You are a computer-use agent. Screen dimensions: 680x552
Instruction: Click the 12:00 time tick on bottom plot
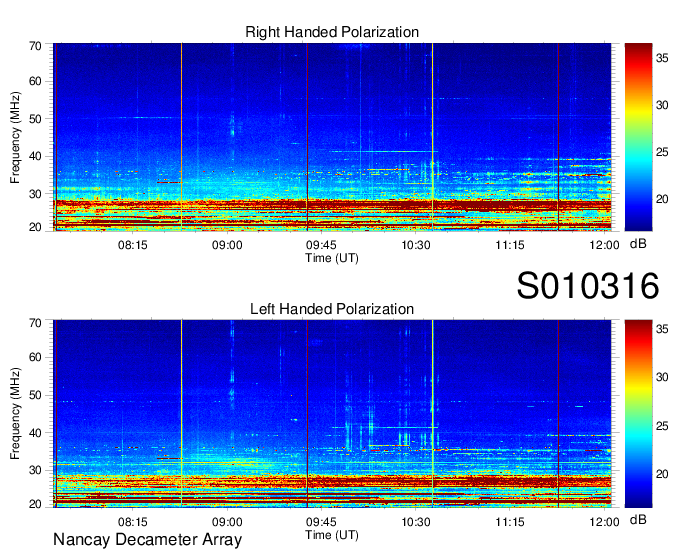tap(605, 522)
